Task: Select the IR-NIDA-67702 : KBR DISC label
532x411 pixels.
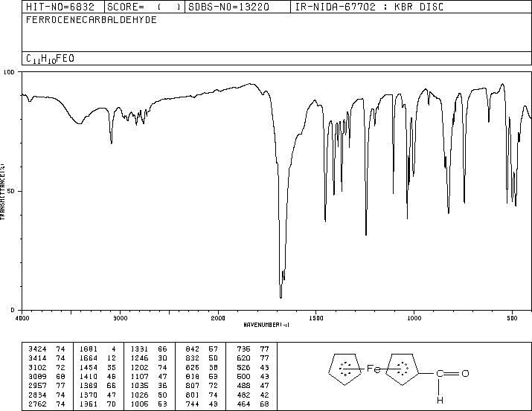Action: 369,7
